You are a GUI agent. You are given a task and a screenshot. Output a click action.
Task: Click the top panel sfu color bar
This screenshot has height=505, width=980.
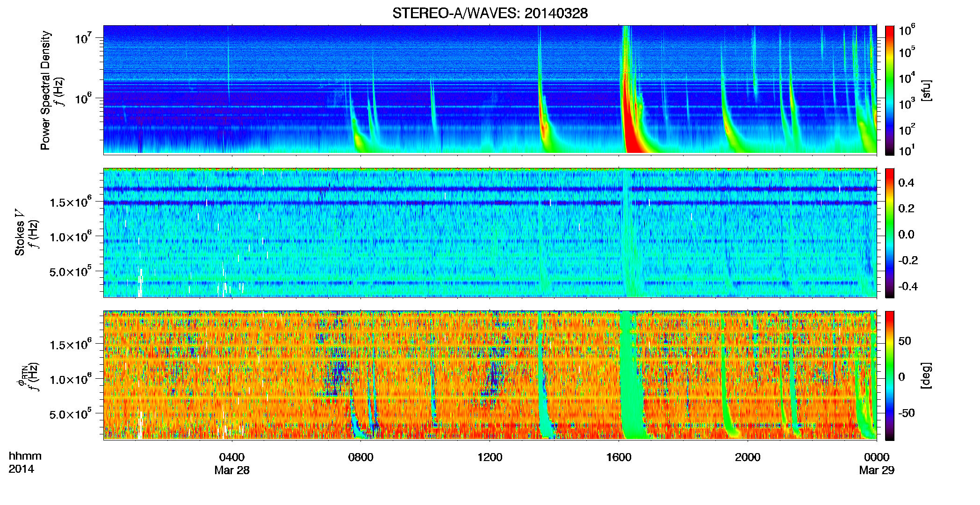click(890, 90)
